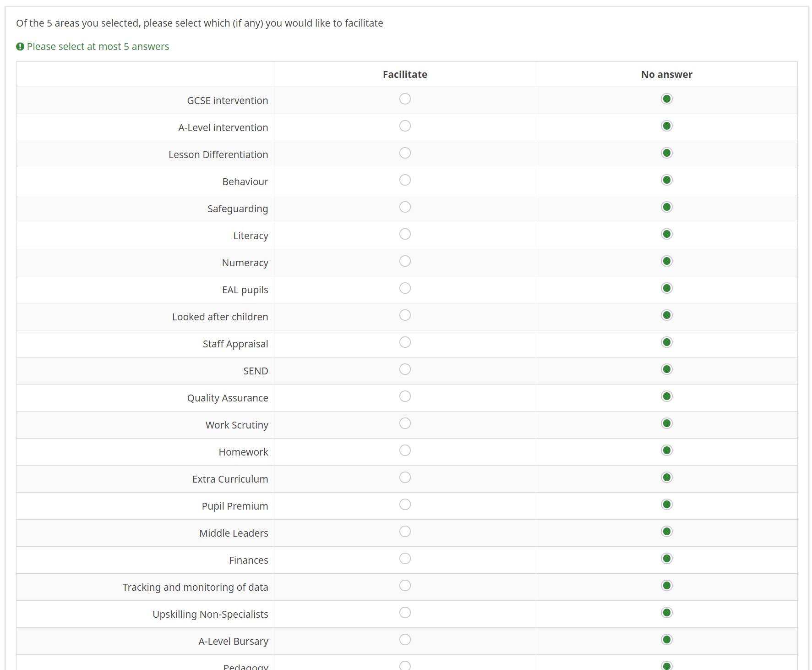Mark Lesson Differentiation as Facilitate
The width and height of the screenshot is (812, 670).
(x=405, y=153)
